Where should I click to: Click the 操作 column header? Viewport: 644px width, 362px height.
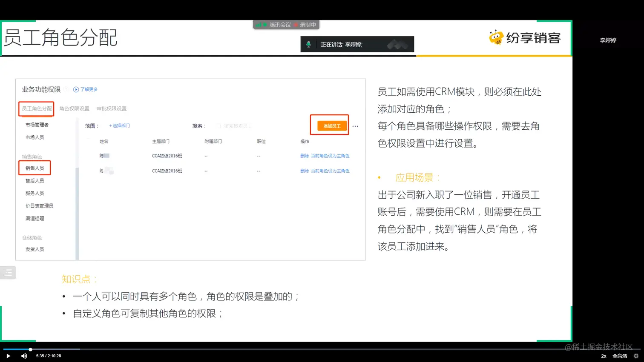[305, 142]
